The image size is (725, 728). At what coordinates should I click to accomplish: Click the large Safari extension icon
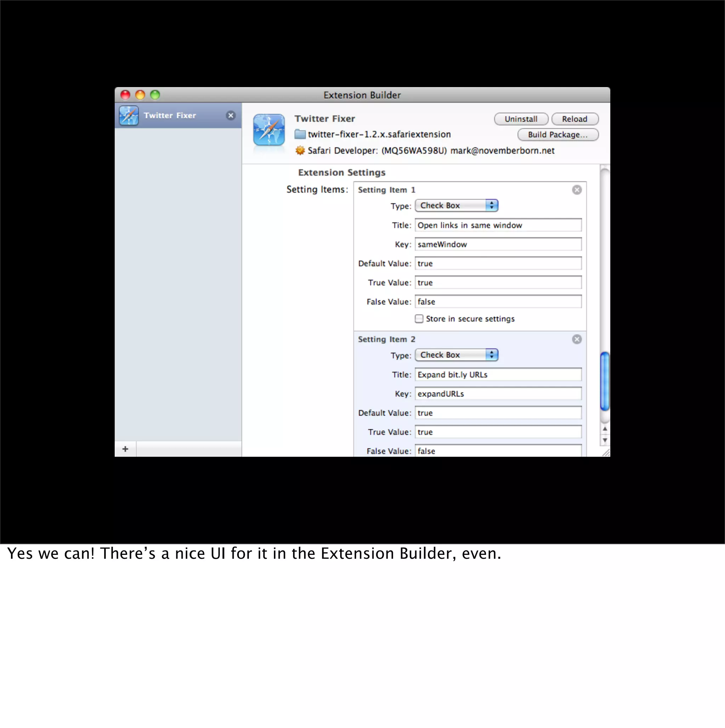coord(269,130)
